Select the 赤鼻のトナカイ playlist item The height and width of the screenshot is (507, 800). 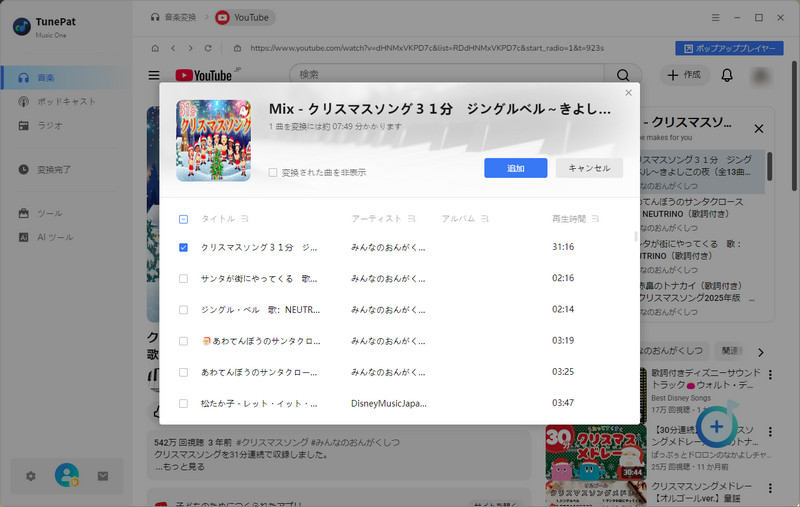pyautogui.click(x=702, y=298)
